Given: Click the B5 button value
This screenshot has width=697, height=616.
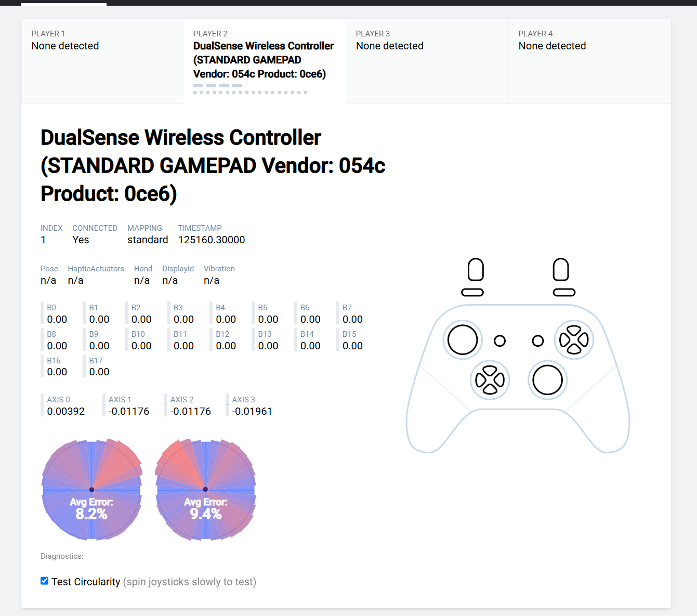Looking at the screenshot, I should click(x=268, y=319).
